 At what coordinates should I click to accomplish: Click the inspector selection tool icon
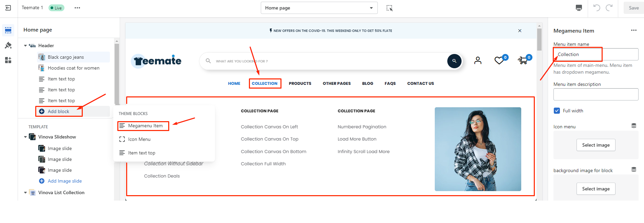(389, 8)
